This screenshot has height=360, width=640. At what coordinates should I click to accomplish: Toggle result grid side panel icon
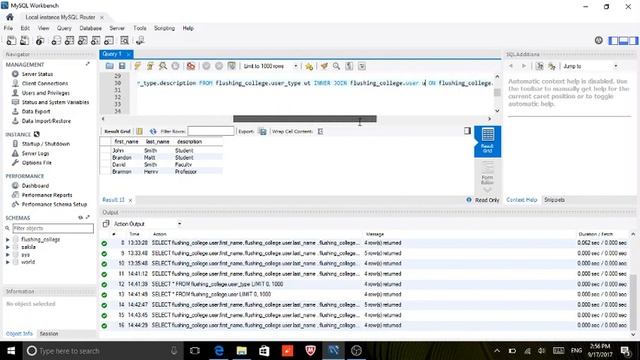(467, 131)
